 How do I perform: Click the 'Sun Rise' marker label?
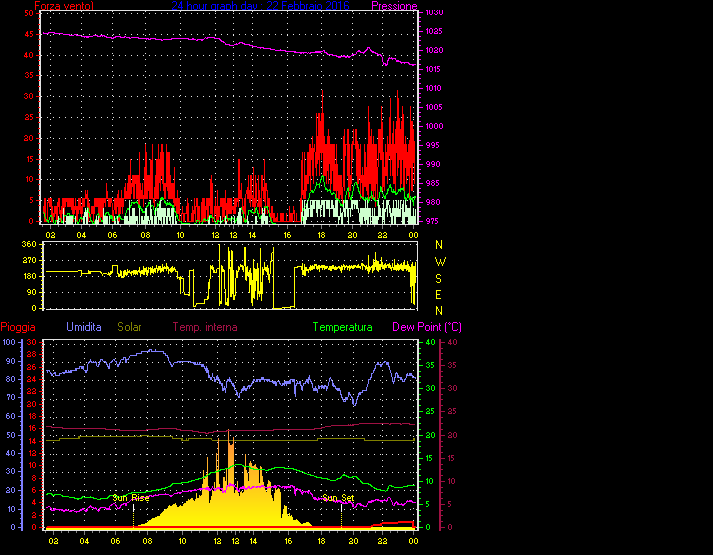point(131,498)
